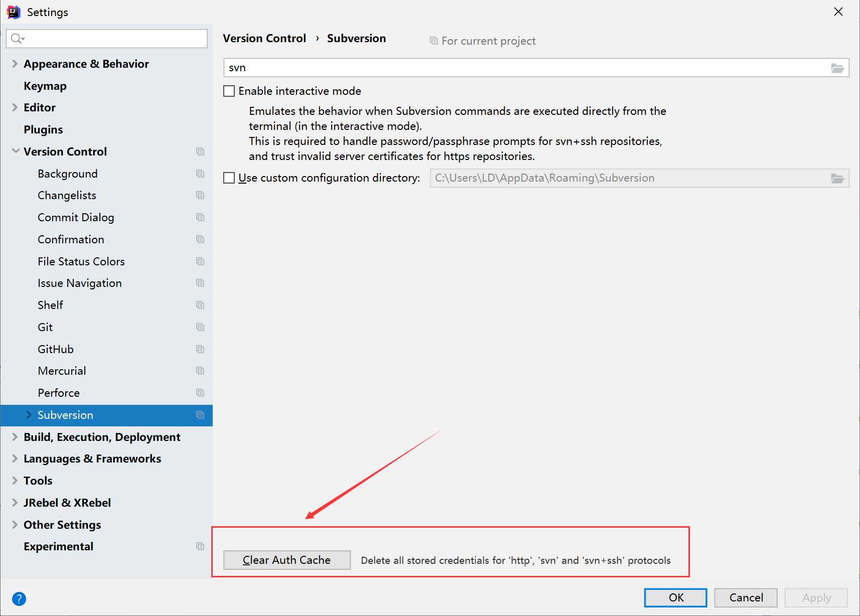Open GitHub settings page
860x616 pixels.
(56, 349)
